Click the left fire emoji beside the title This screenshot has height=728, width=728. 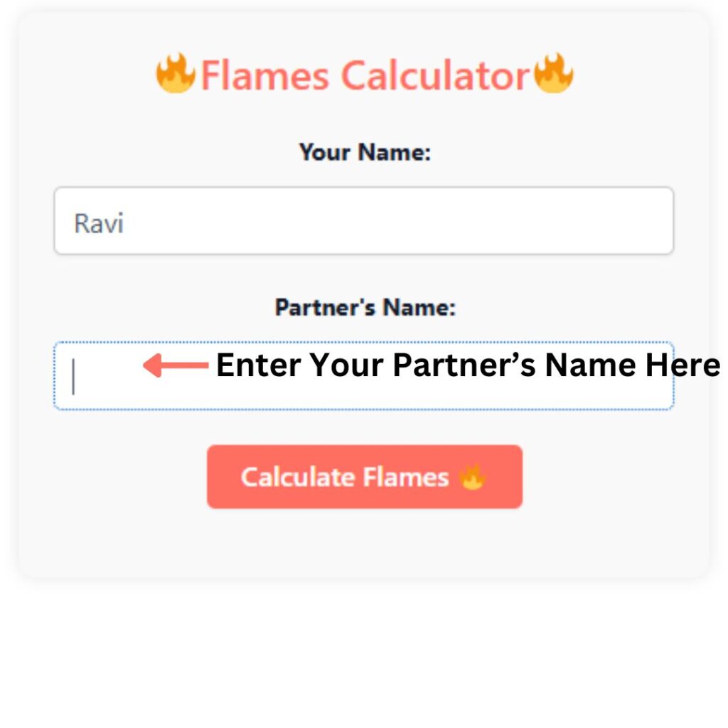(176, 75)
